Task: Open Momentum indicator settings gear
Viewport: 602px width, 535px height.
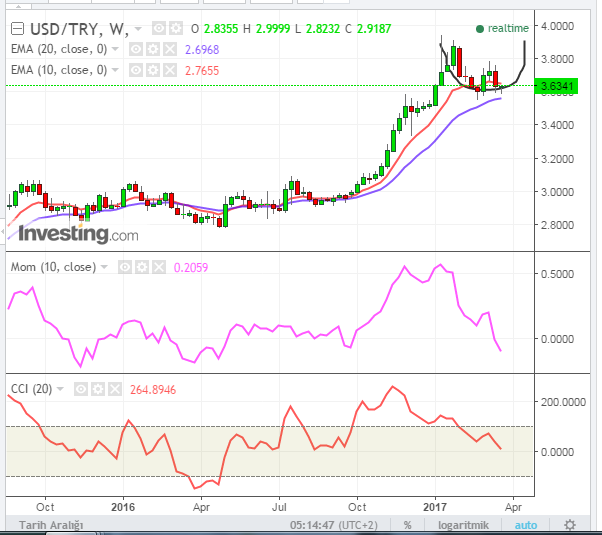Action: coord(142,267)
